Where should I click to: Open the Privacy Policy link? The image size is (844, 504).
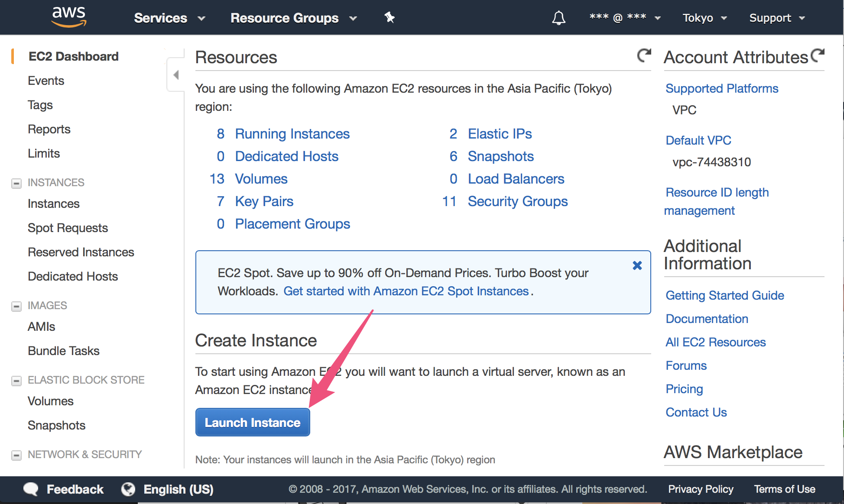(x=701, y=489)
